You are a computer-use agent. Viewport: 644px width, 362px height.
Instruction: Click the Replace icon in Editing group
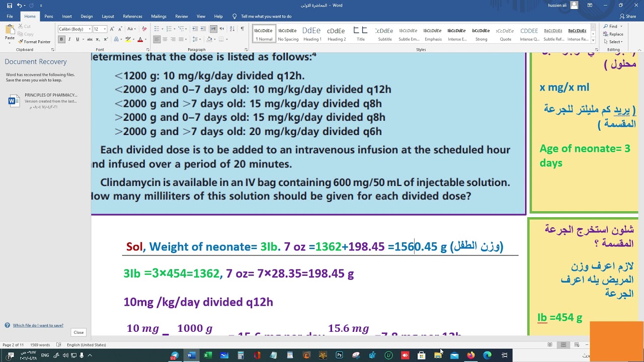coord(613,34)
